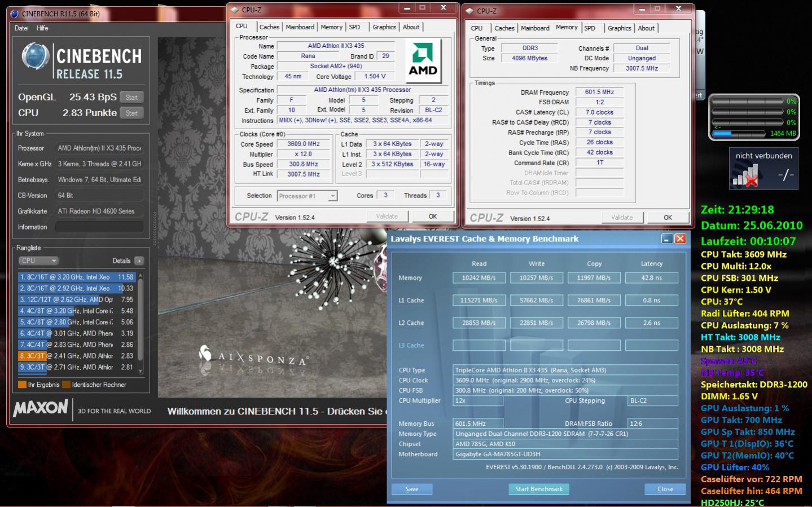
Task: Click the CPU Type field in EVEREST
Action: pos(566,370)
